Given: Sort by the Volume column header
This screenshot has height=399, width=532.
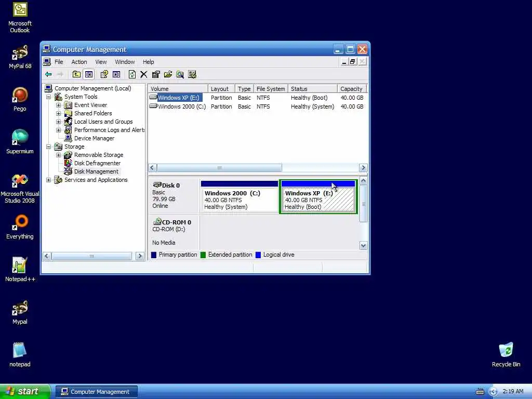Looking at the screenshot, I should click(178, 89).
